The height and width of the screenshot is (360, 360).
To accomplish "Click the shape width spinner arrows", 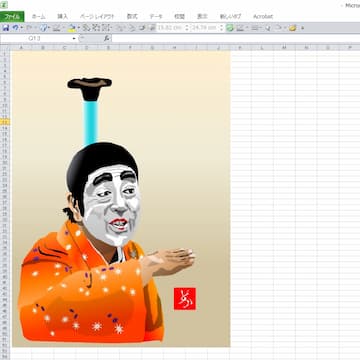I will click(221, 28).
